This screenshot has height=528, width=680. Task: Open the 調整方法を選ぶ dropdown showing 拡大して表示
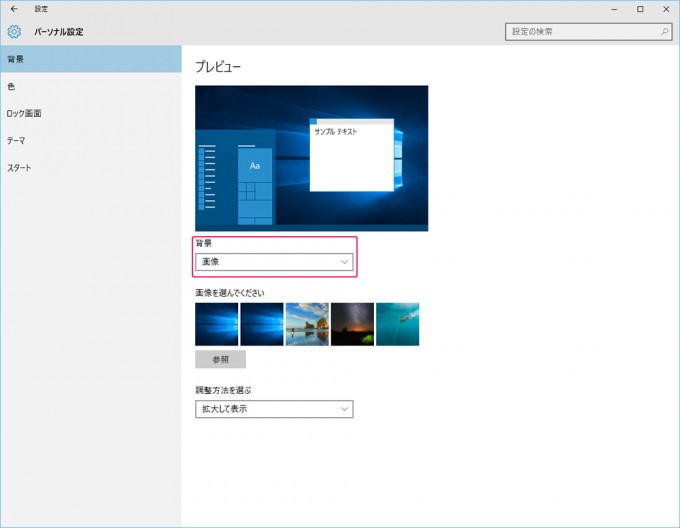pos(274,409)
